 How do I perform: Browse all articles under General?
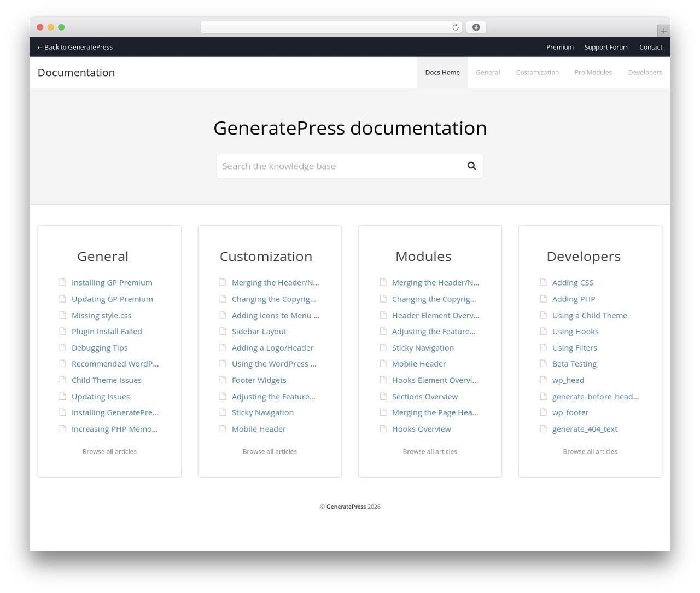pos(109,451)
